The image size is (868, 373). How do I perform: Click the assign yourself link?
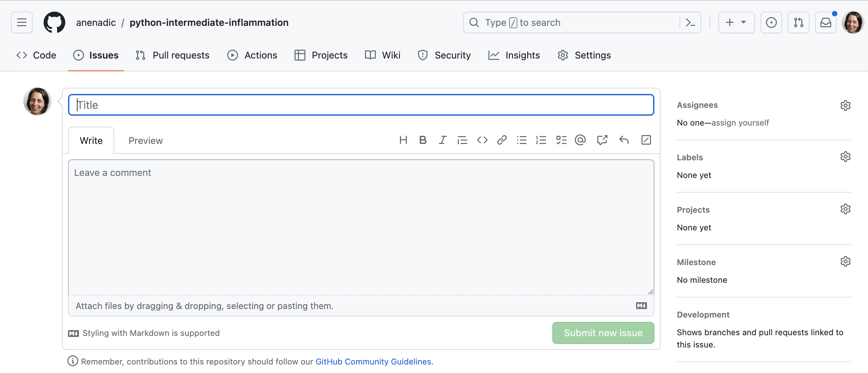coord(740,123)
